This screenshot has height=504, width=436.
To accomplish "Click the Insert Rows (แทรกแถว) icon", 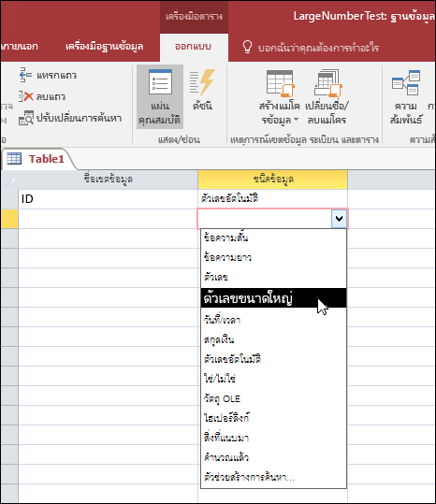I will [25, 75].
